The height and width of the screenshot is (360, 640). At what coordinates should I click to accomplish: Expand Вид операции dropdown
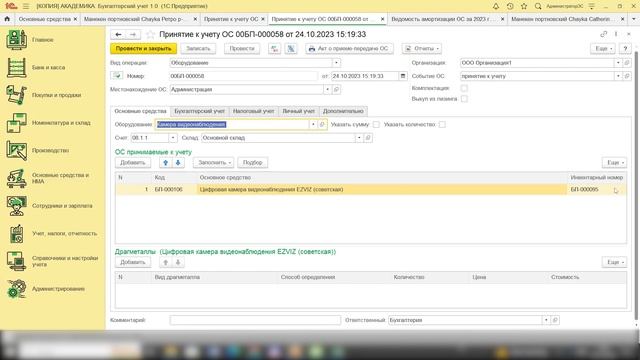(336, 63)
